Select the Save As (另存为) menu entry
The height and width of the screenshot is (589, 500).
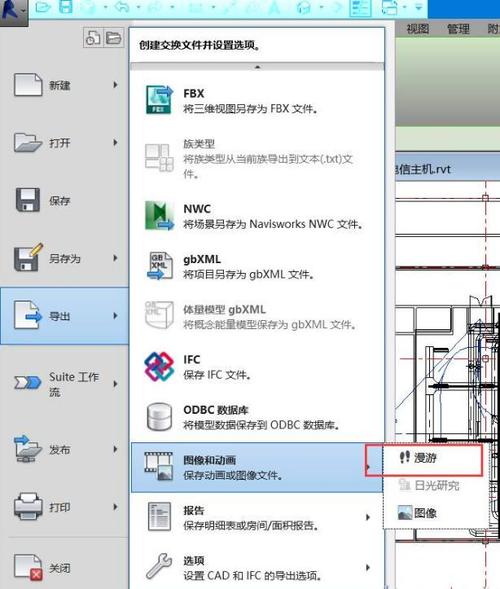64,258
